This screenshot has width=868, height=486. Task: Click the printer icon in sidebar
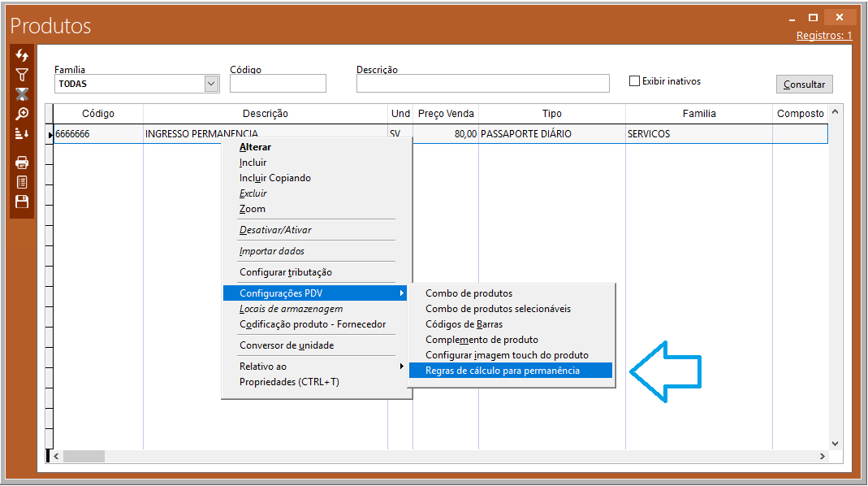(x=22, y=163)
